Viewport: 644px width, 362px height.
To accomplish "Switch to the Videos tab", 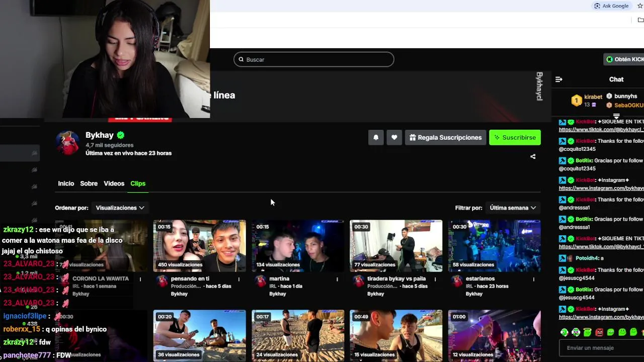I will coord(114,184).
